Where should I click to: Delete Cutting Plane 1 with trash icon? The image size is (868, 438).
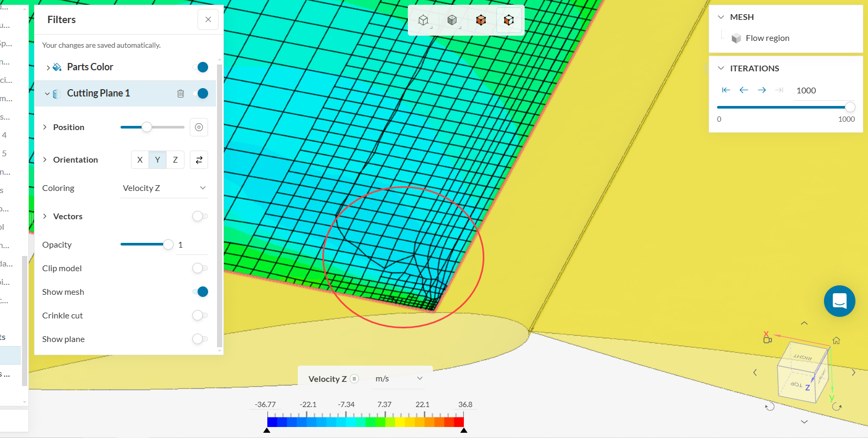180,93
